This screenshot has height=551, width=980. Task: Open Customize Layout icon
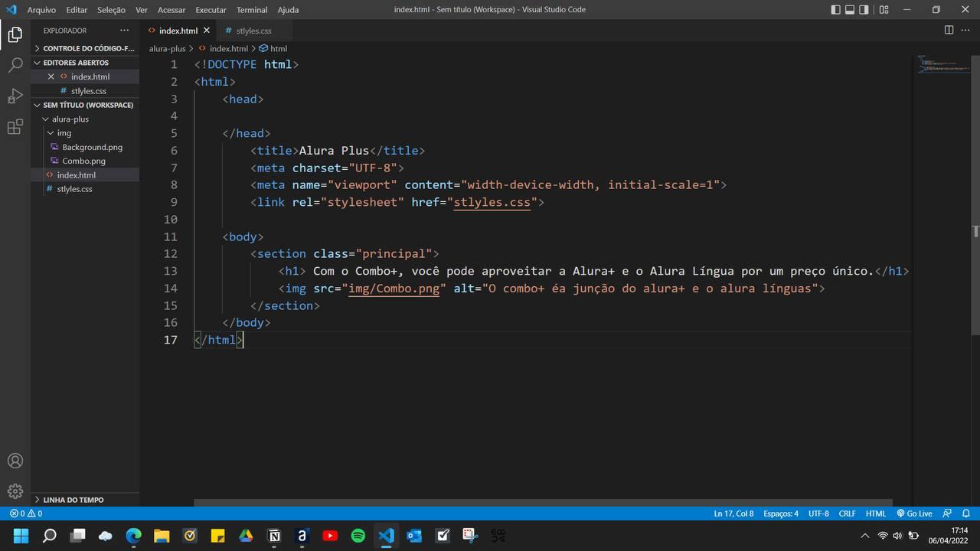pyautogui.click(x=884, y=10)
